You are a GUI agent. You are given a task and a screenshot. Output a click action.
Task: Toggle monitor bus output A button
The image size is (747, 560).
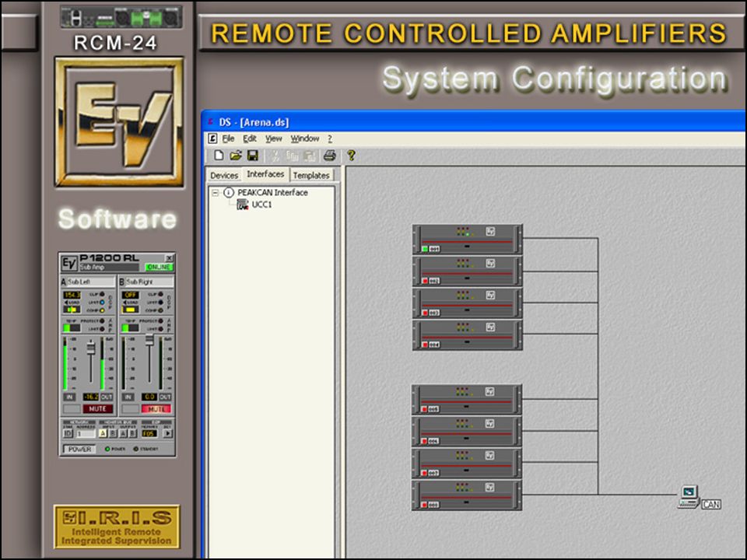click(x=122, y=433)
